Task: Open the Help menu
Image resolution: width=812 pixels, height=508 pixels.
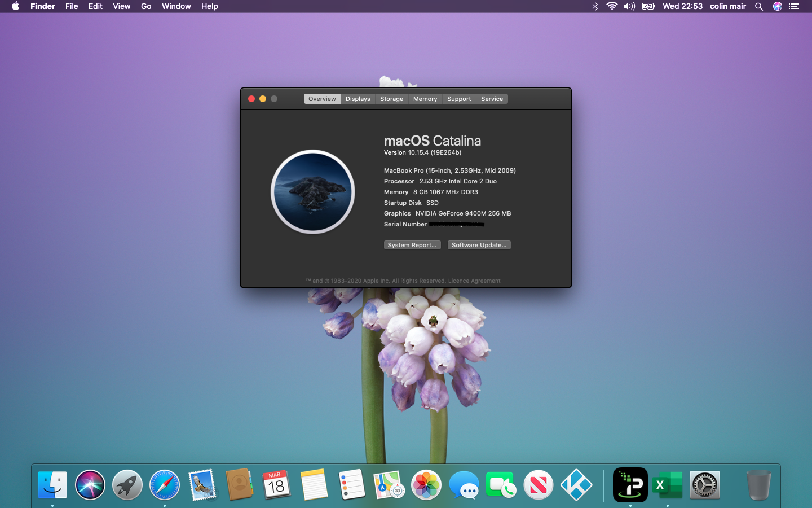Action: point(210,6)
